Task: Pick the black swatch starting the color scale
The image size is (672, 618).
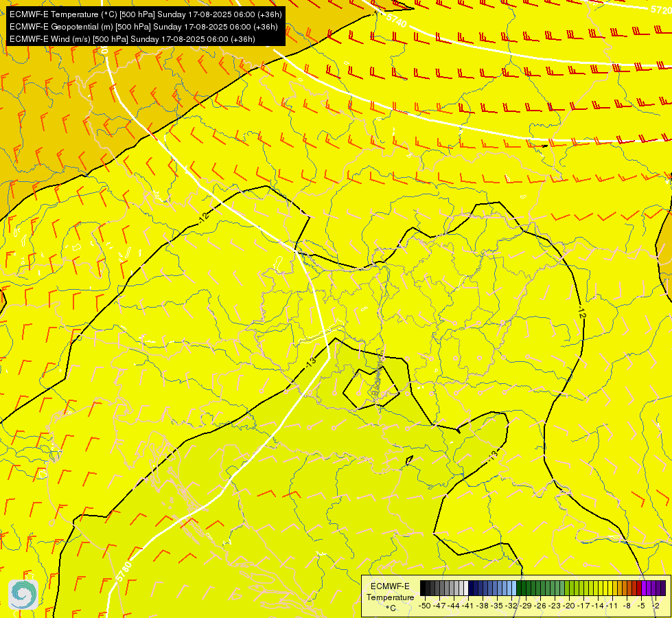Action: pyautogui.click(x=423, y=588)
